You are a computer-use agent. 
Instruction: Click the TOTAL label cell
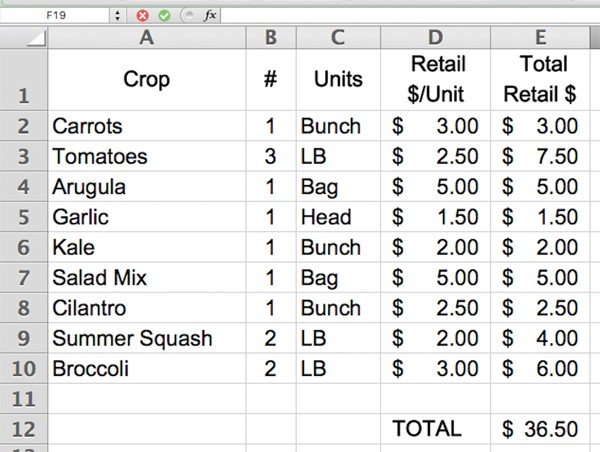435,429
